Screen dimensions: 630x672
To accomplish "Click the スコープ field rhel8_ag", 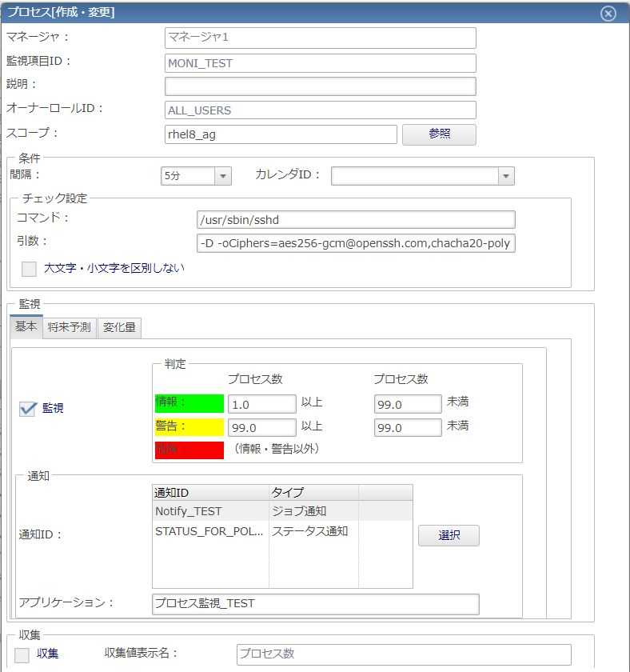I will point(281,134).
